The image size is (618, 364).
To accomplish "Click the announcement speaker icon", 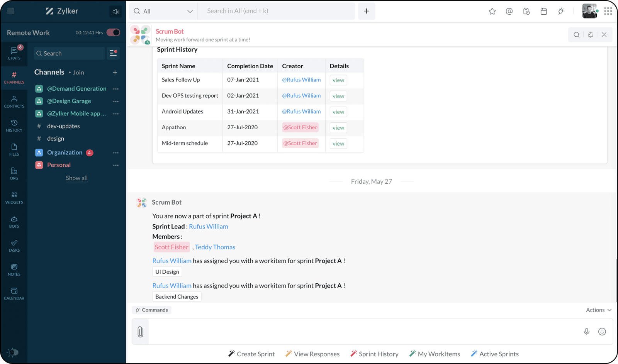I will tap(115, 12).
